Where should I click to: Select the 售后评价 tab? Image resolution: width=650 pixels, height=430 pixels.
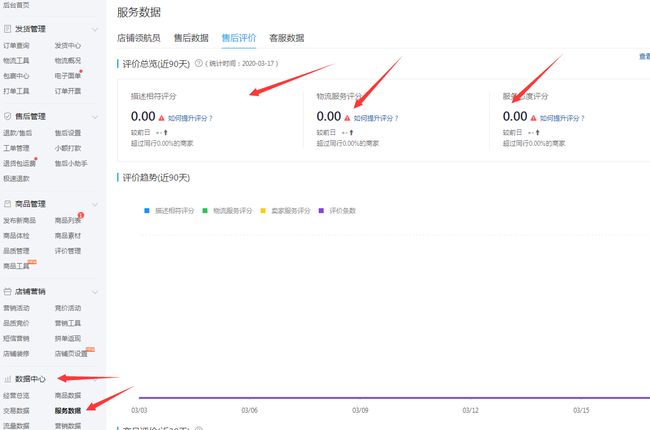tap(239, 38)
